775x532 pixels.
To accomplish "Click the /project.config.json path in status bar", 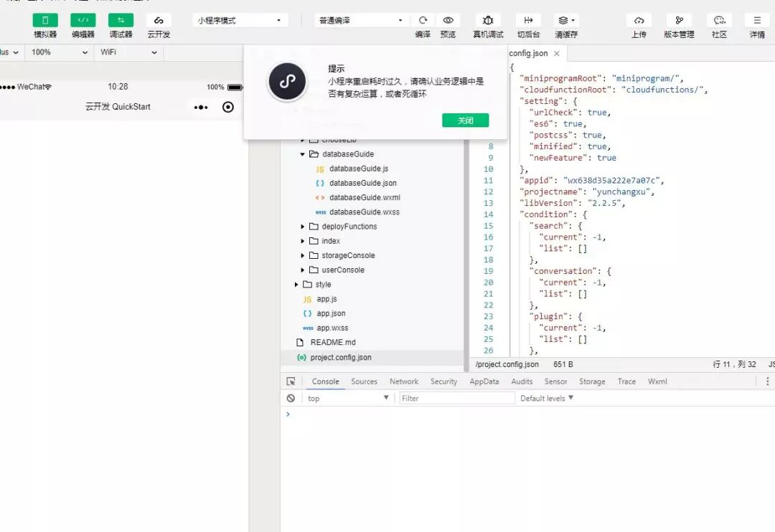I will click(507, 364).
